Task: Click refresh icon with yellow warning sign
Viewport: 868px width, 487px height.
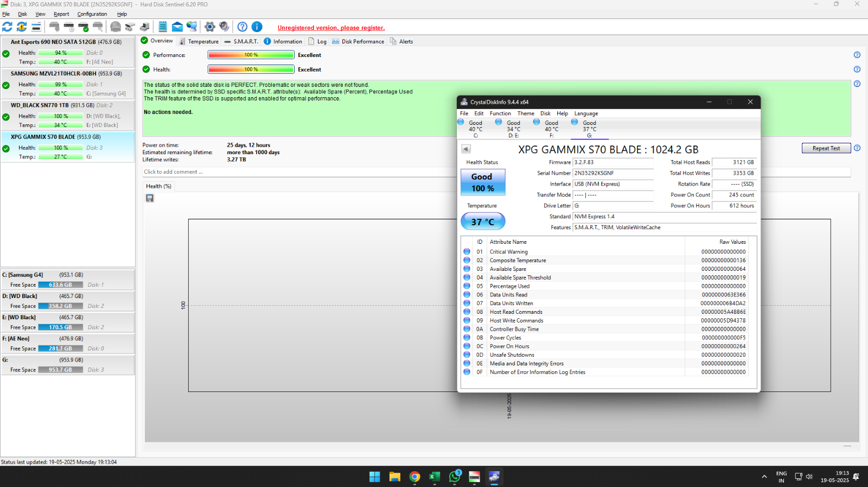Action: tap(22, 27)
